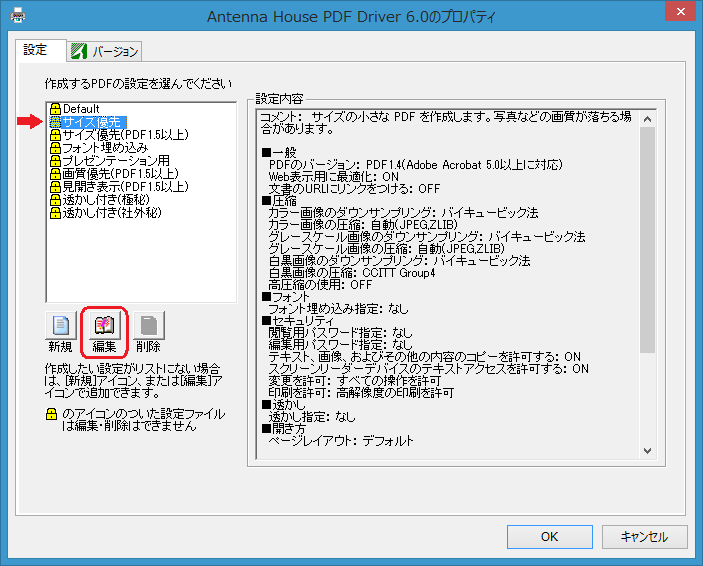Click lock icon beside 見開き表示(PDF1.5以上)
The image size is (703, 566).
[x=55, y=187]
